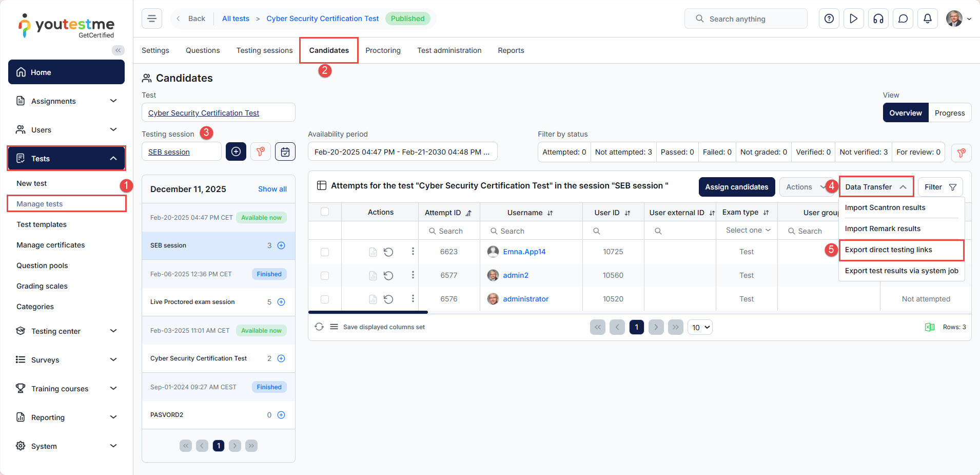The width and height of the screenshot is (980, 475).
Task: Check the checkbox for Emna.App14 row
Action: pos(325,252)
